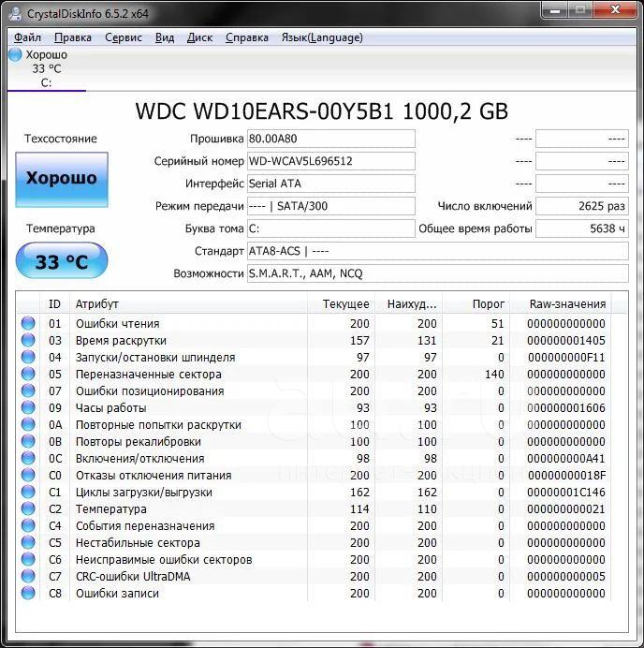Click the blue status orb next to Хорошо disk C:
Viewport: 644px width, 648px height.
pos(15,54)
